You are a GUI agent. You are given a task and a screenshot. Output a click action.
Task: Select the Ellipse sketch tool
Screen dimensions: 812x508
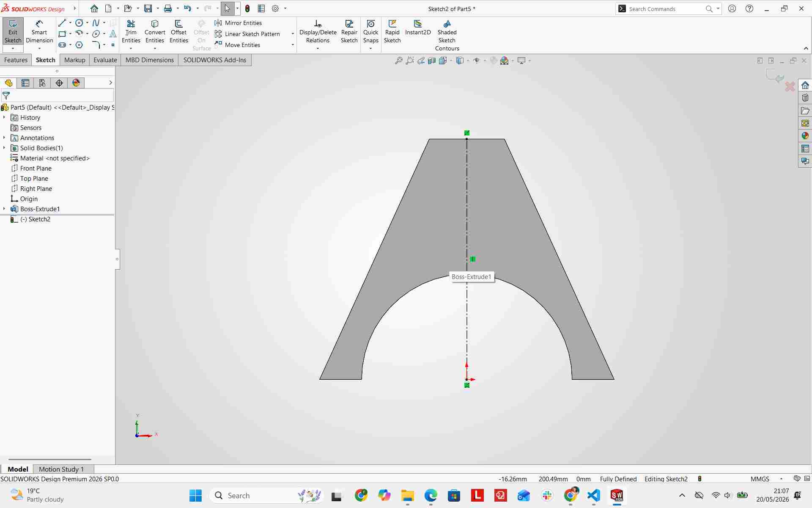[96, 34]
